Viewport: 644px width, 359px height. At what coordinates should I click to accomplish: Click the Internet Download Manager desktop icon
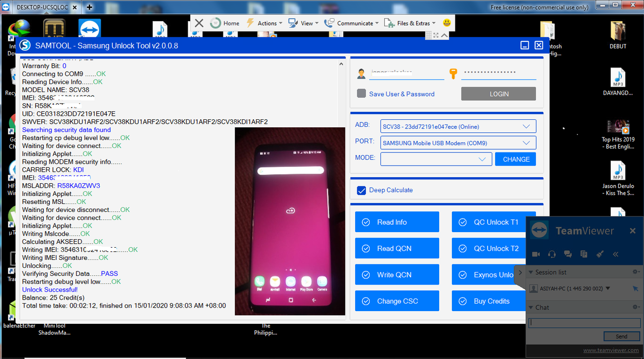click(19, 31)
